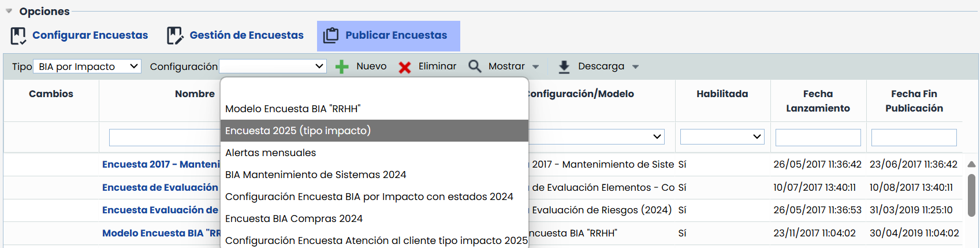Expand the Mostrar dropdown arrow
The height and width of the screenshot is (248, 980).
536,67
